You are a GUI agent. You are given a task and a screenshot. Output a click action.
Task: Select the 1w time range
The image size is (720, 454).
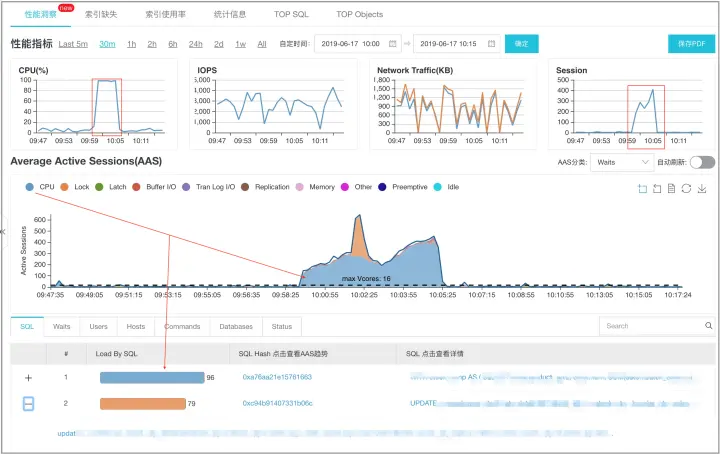coord(241,44)
